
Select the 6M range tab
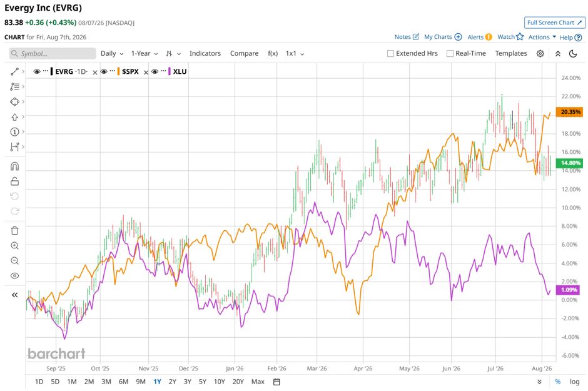click(x=123, y=382)
